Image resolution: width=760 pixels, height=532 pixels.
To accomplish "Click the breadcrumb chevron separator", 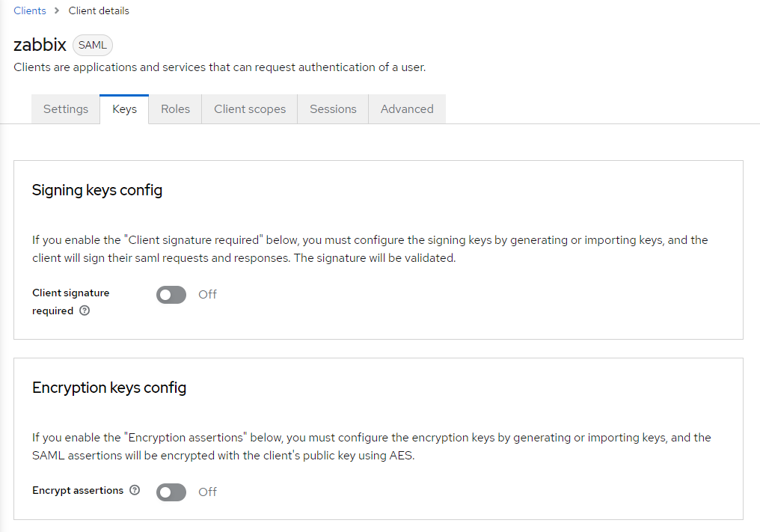I will coord(57,10).
